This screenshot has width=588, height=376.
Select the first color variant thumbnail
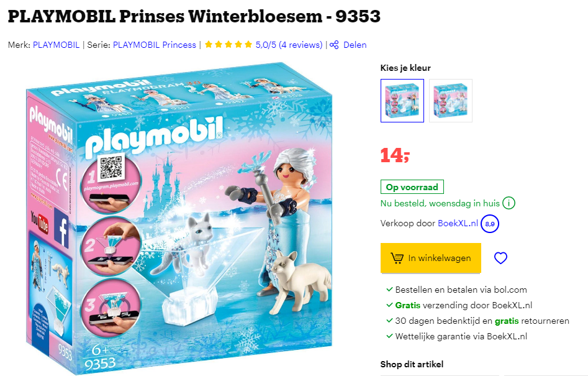(x=402, y=101)
